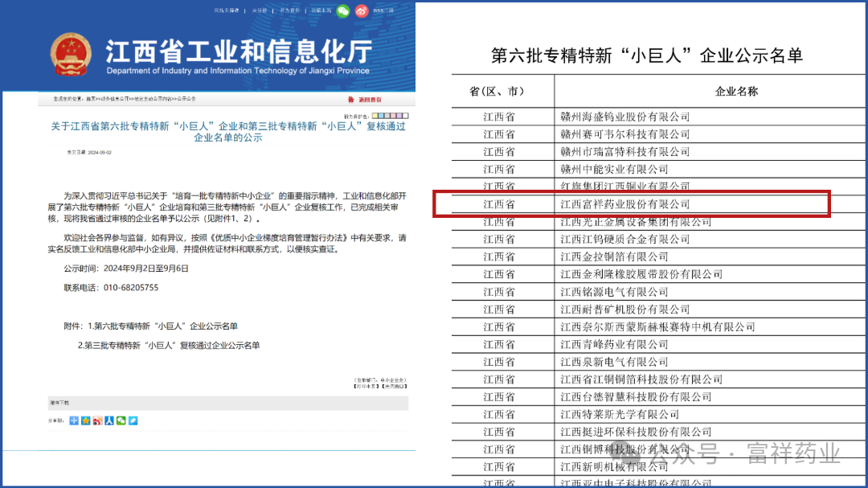Click the printer icon beside 返回首页
Screen dimensions: 868x488
coord(350,98)
